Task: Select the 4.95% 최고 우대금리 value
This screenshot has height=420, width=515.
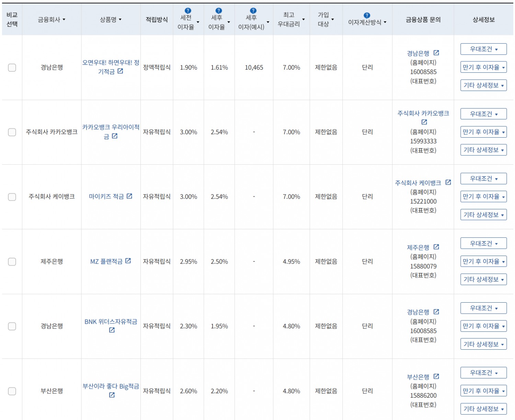Action: pos(291,261)
